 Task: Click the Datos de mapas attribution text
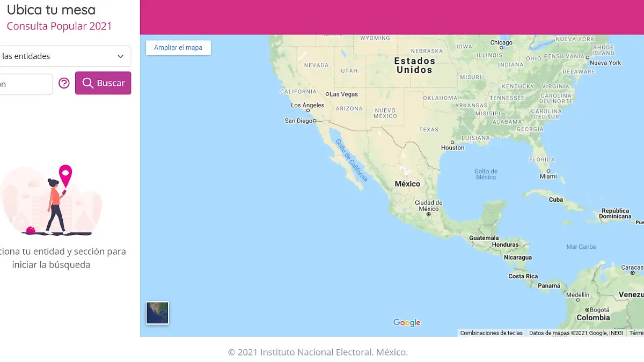point(576,333)
